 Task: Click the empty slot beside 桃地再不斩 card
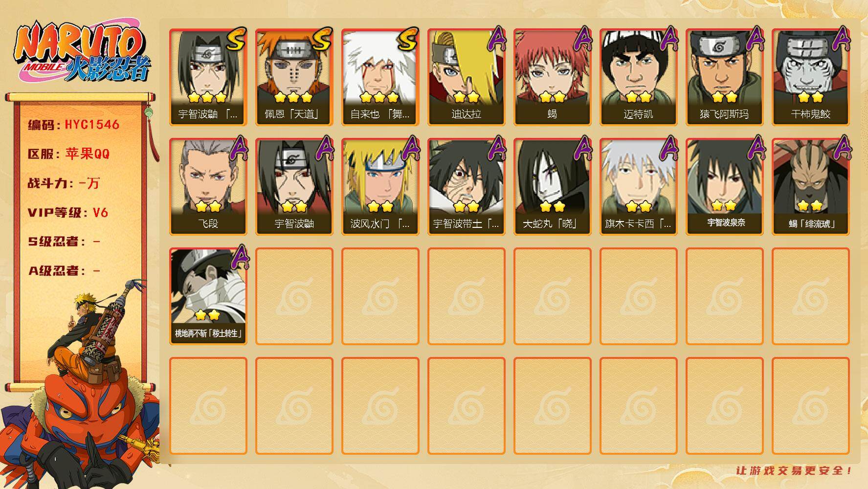[294, 296]
